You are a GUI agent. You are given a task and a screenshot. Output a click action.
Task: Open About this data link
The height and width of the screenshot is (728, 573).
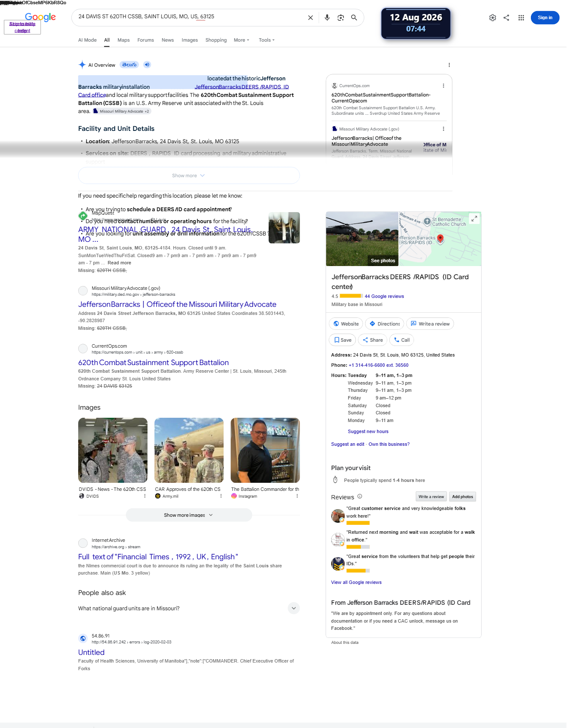(x=345, y=643)
